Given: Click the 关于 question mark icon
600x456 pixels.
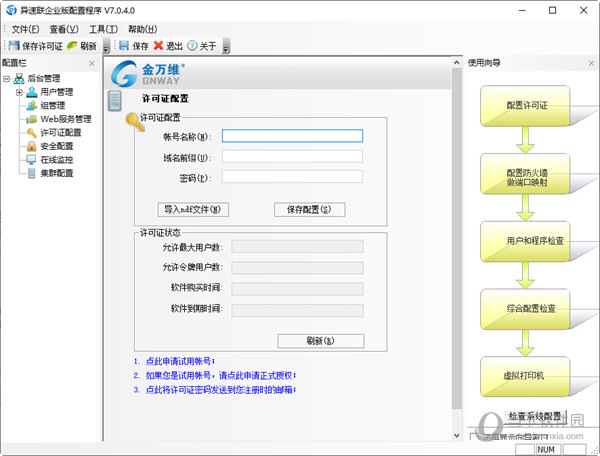Looking at the screenshot, I should point(192,46).
